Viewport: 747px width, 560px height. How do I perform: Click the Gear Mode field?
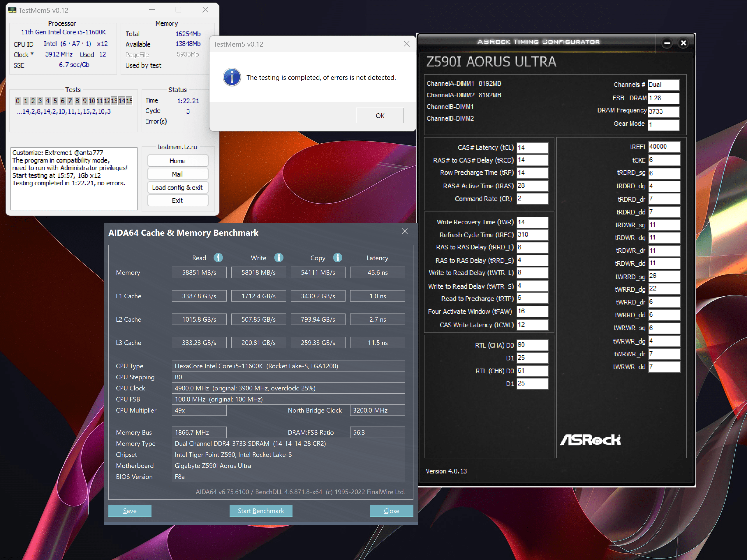pyautogui.click(x=663, y=125)
